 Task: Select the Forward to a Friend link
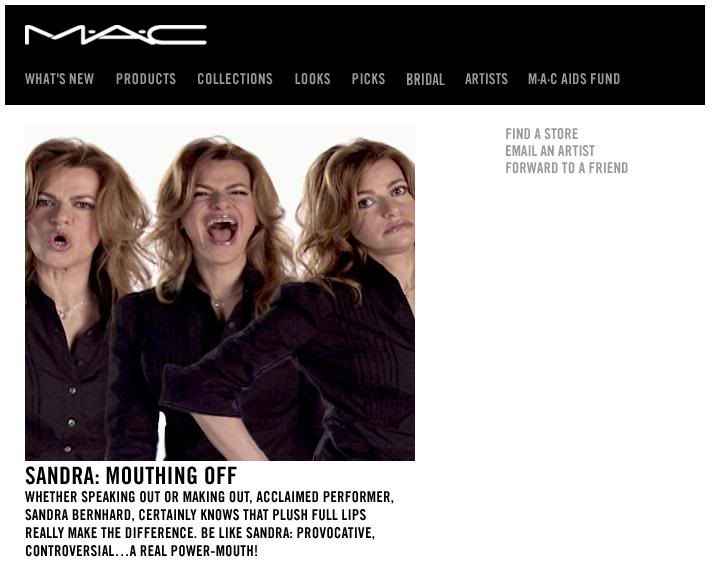click(x=567, y=168)
